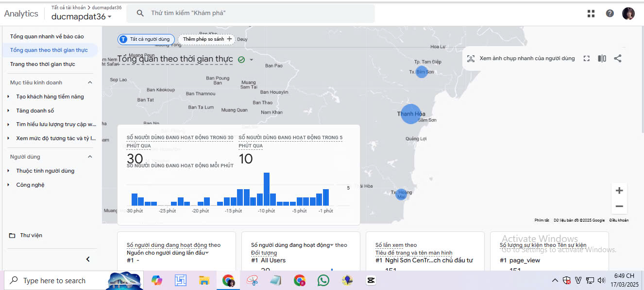Screen dimensions: 644x290
Task: Zoom out on the map
Action: tap(619, 206)
